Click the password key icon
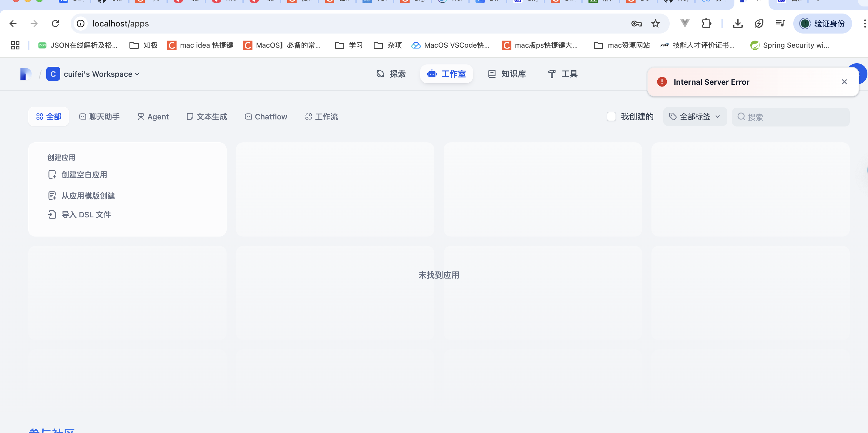This screenshot has height=433, width=868. point(636,24)
